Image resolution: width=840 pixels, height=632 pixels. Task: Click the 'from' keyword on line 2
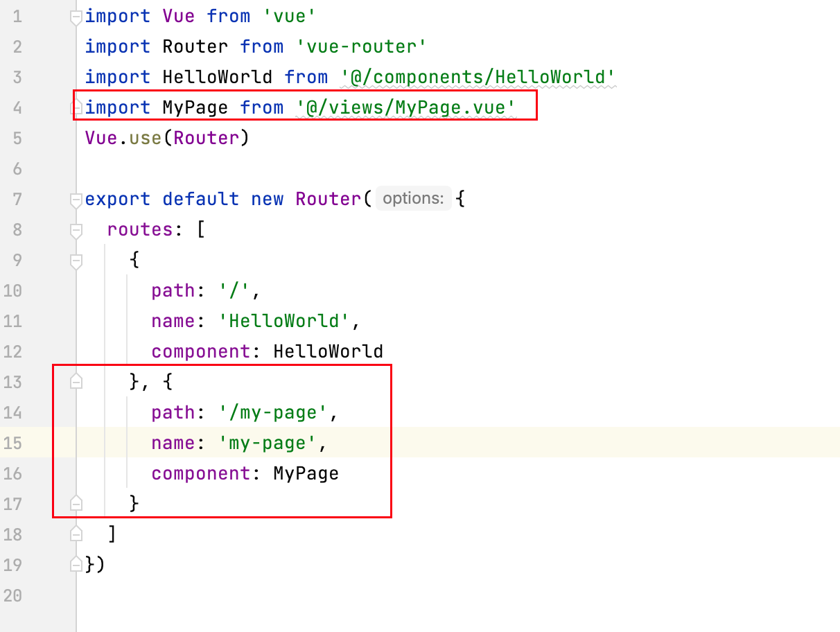[x=262, y=46]
